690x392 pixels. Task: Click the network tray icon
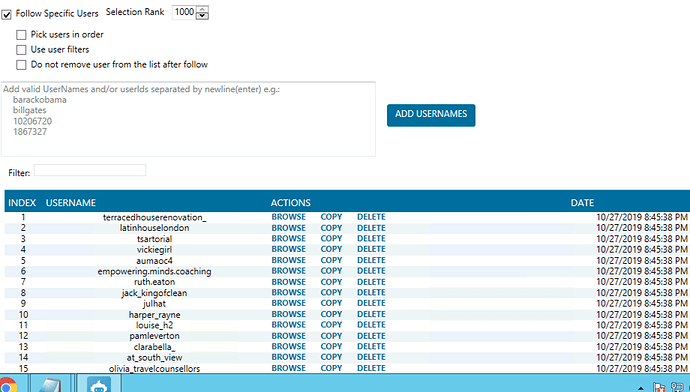[x=678, y=387]
